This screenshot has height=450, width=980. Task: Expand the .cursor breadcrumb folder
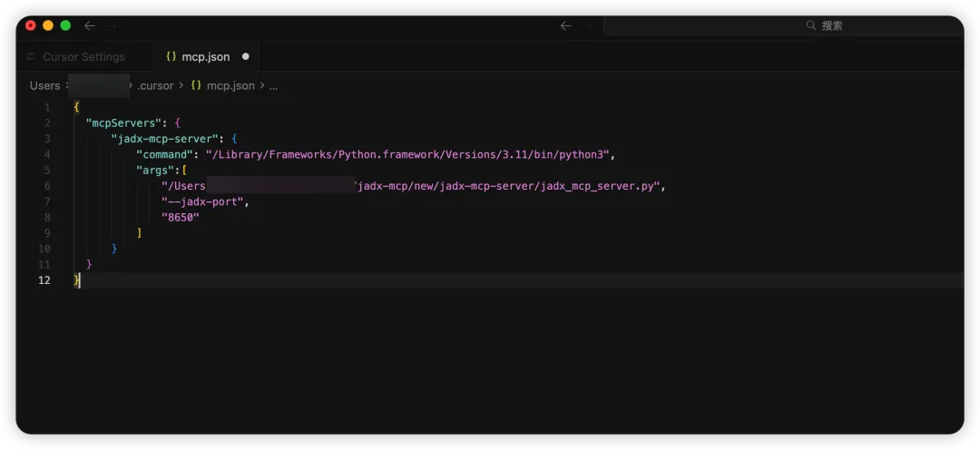click(155, 85)
